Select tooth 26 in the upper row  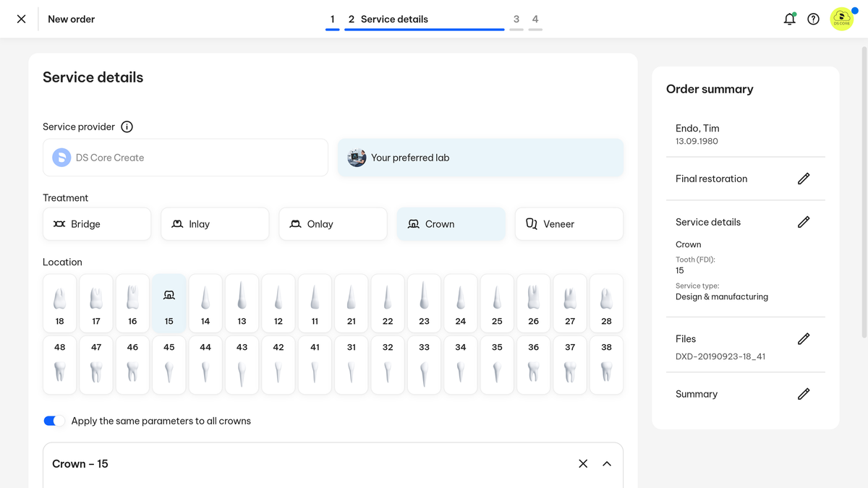[533, 303]
